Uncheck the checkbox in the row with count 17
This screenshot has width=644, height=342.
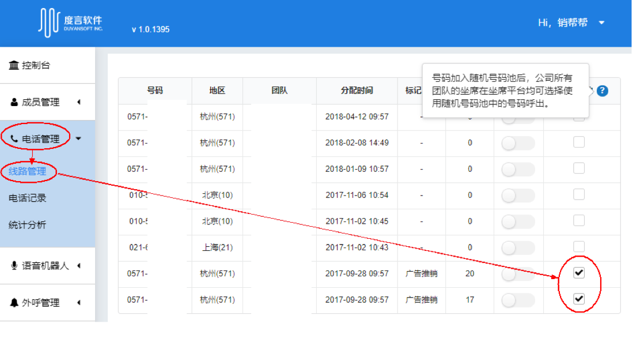pos(579,299)
